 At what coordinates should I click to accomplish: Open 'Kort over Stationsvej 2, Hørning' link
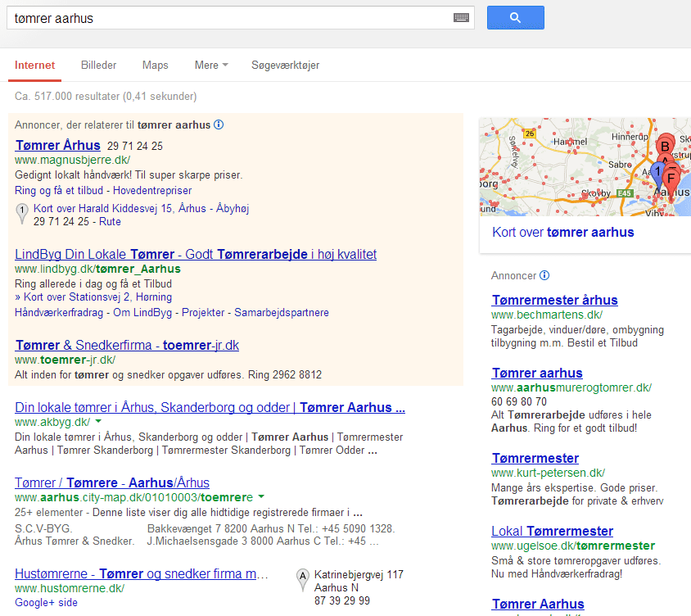[x=97, y=297]
